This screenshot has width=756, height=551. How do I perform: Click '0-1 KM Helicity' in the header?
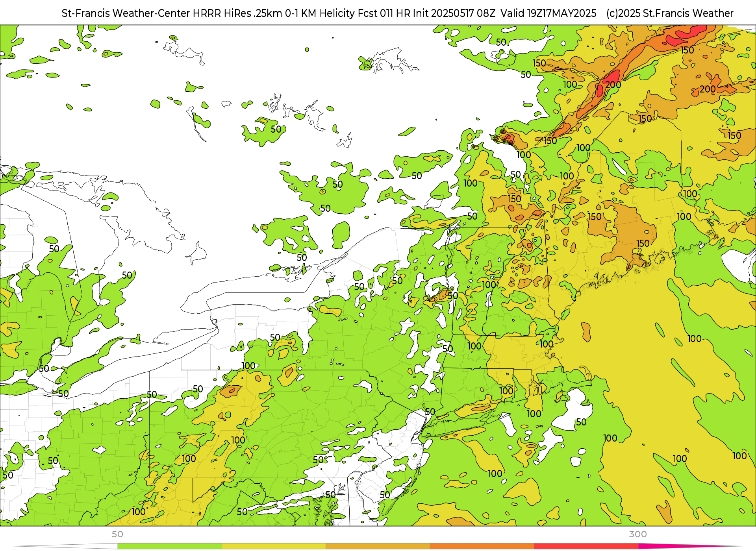(320, 13)
